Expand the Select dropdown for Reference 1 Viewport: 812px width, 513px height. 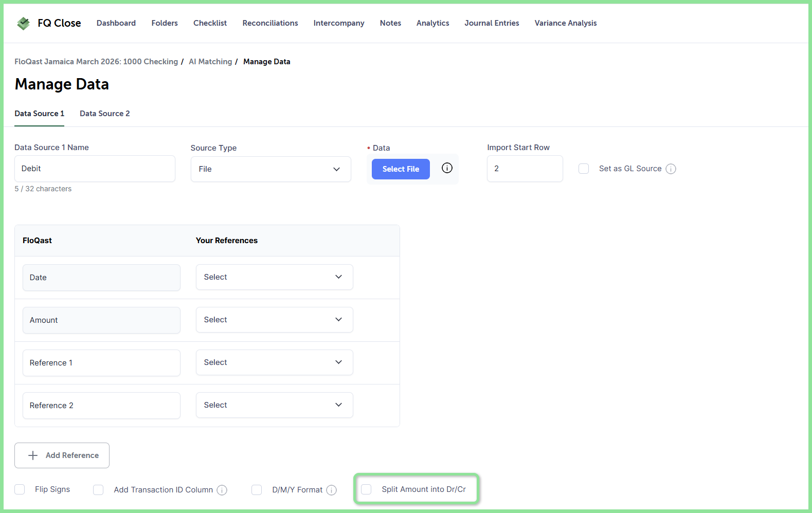(x=275, y=362)
